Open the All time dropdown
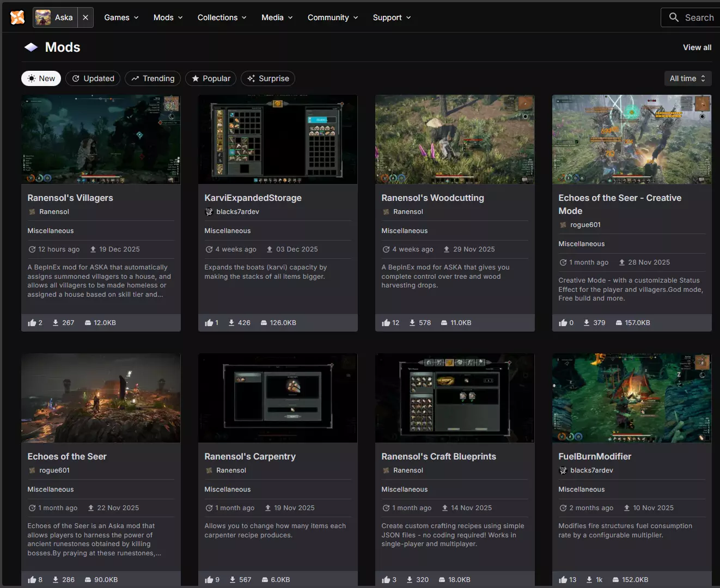 687,78
